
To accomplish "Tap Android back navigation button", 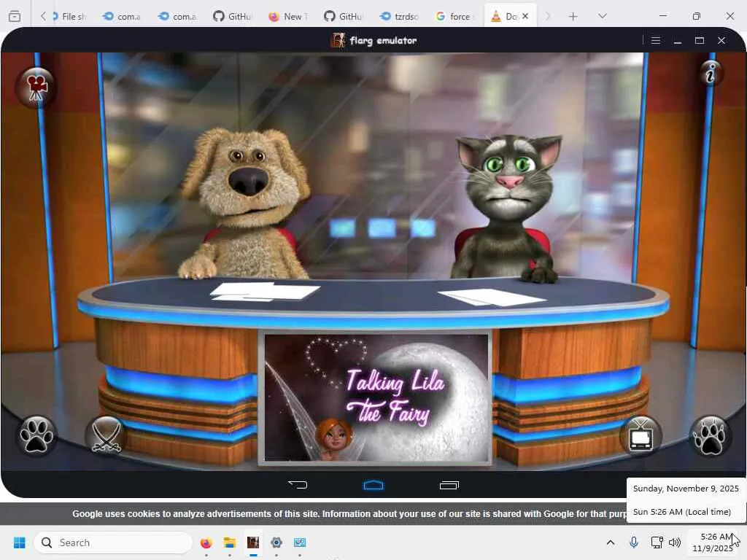I will [298, 485].
